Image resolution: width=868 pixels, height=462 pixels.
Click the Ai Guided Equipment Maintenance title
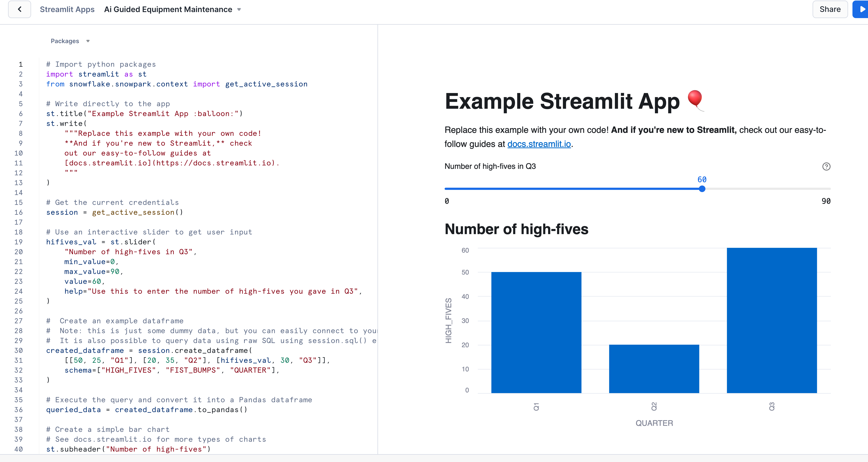(168, 10)
